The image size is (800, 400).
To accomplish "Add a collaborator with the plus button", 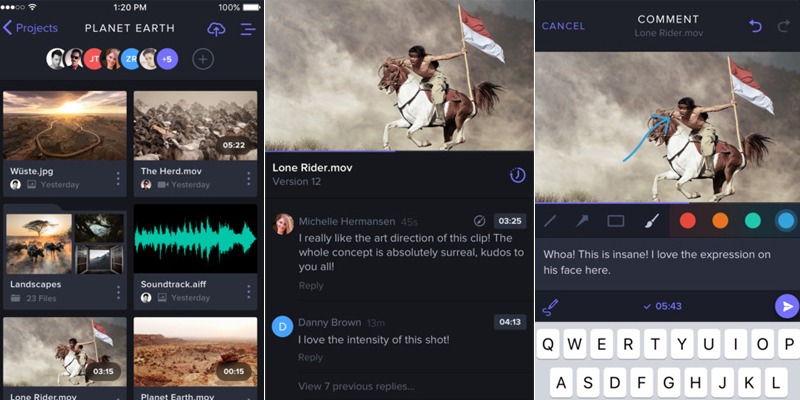I will 203,59.
